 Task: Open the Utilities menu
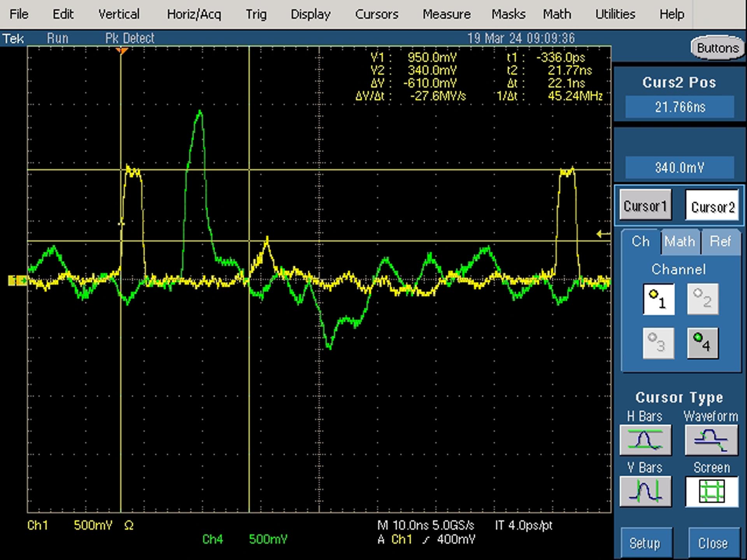click(x=615, y=14)
